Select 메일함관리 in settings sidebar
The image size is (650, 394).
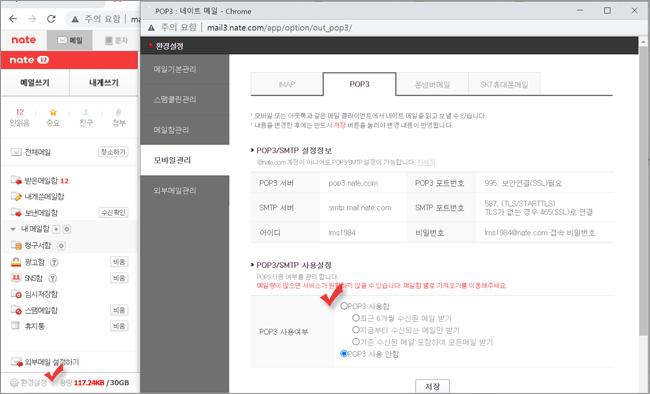(x=185, y=130)
